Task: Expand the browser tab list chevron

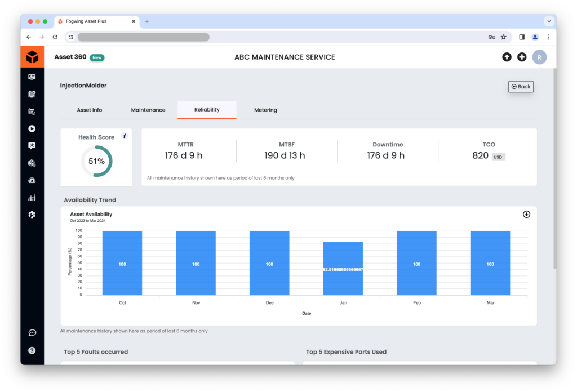Action: [549, 21]
